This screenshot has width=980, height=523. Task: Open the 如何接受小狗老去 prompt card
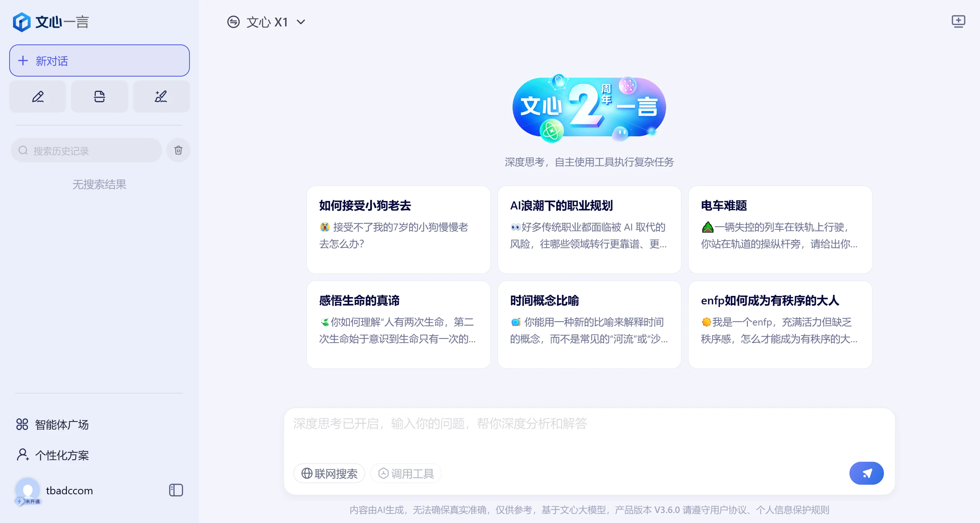[x=398, y=230]
